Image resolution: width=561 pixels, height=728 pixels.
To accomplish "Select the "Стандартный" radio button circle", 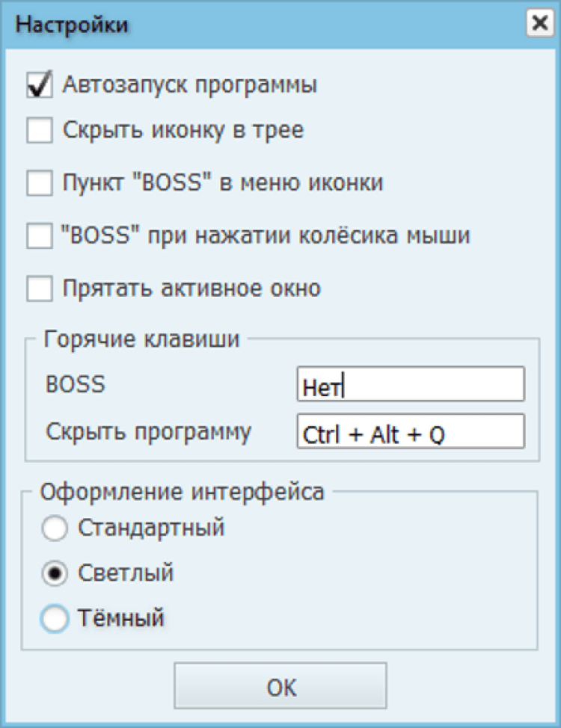I will [x=55, y=529].
